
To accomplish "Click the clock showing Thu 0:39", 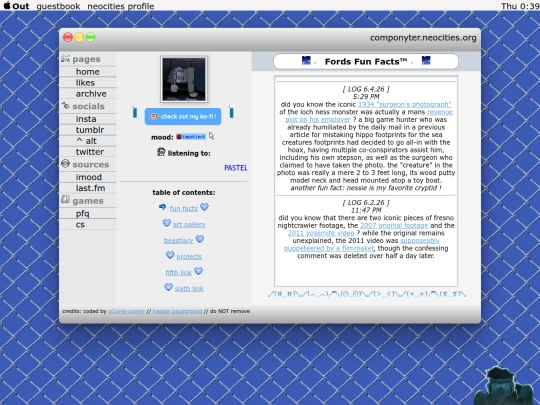I will pyautogui.click(x=520, y=6).
